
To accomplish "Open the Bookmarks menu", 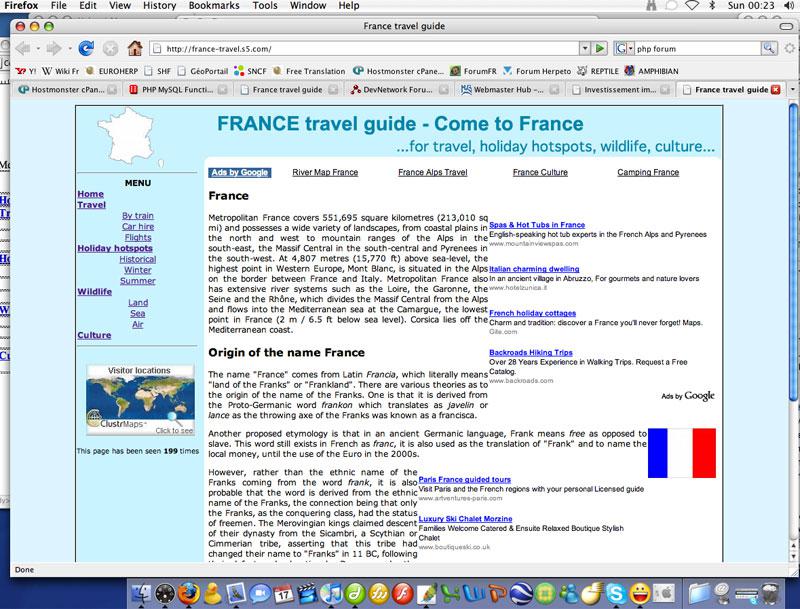I will (x=214, y=6).
